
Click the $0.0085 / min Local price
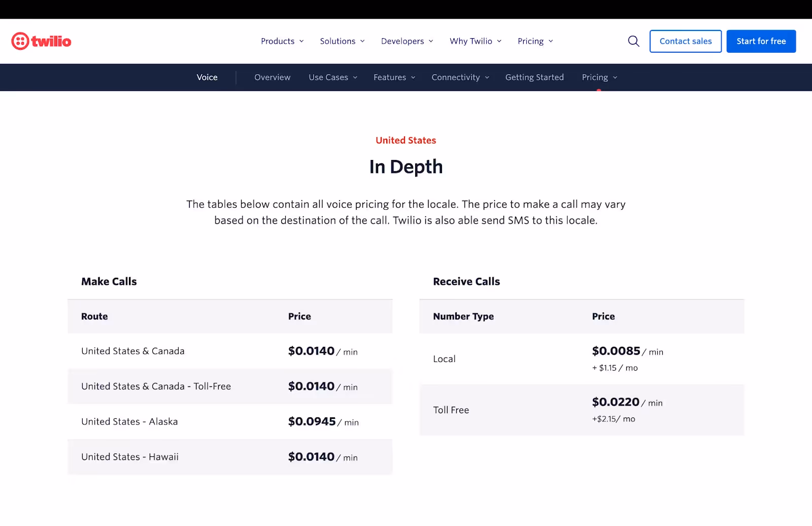click(628, 351)
